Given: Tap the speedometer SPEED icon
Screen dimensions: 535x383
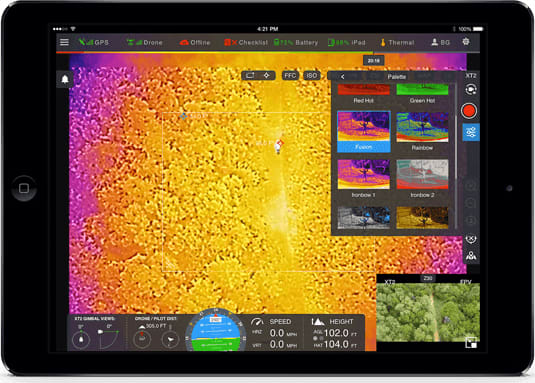Looking at the screenshot, I should point(257,322).
